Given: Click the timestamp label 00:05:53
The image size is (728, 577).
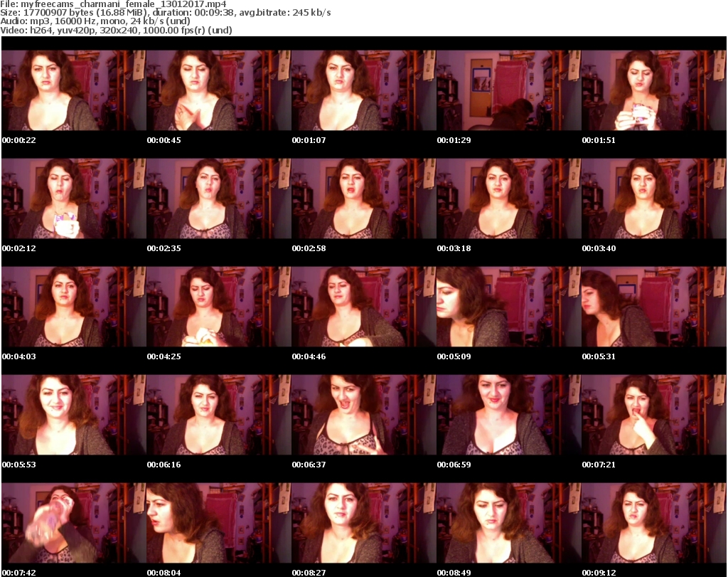Looking at the screenshot, I should tap(19, 465).
